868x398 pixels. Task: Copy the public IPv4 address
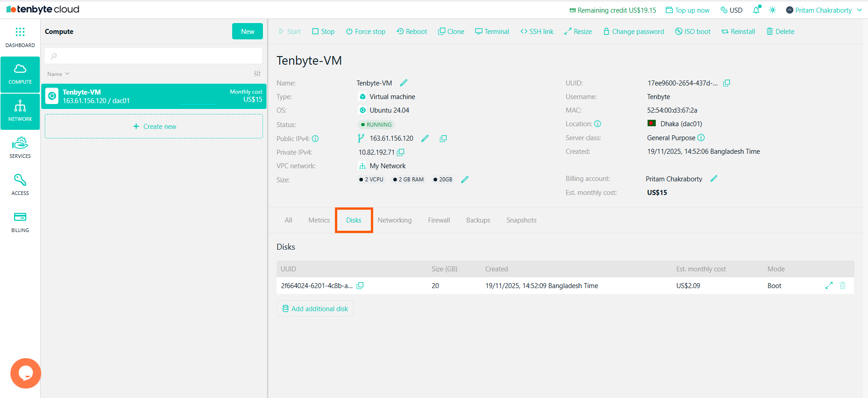point(443,138)
